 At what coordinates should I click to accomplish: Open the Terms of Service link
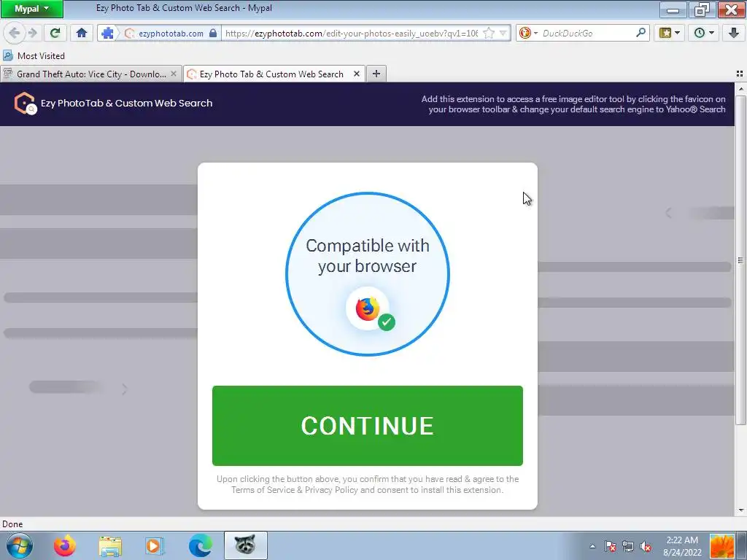point(263,490)
